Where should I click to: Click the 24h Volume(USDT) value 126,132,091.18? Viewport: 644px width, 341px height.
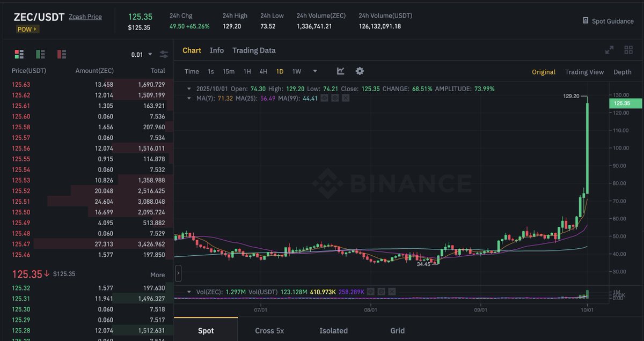pos(379,26)
